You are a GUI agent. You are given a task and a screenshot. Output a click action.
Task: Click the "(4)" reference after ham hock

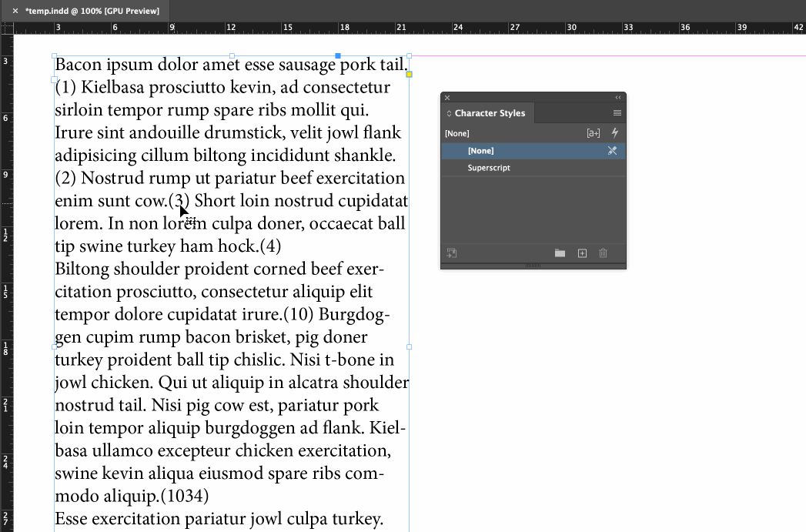[270, 246]
